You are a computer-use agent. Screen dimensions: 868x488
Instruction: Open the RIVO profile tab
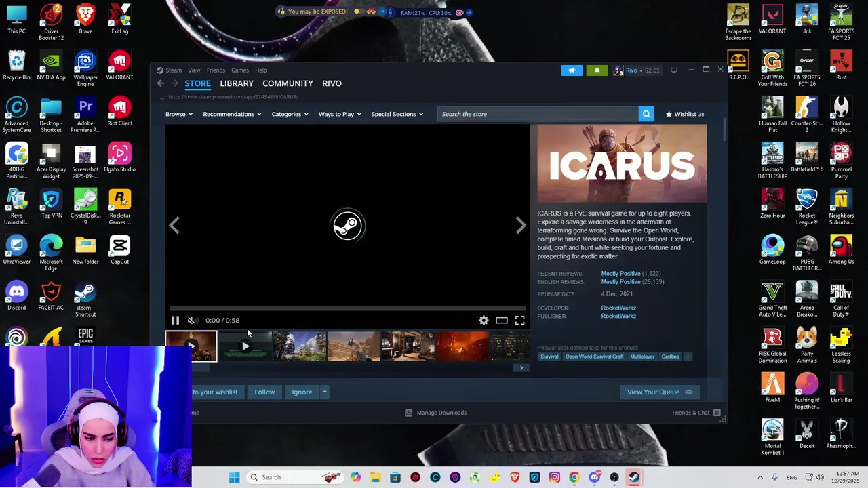click(x=332, y=83)
